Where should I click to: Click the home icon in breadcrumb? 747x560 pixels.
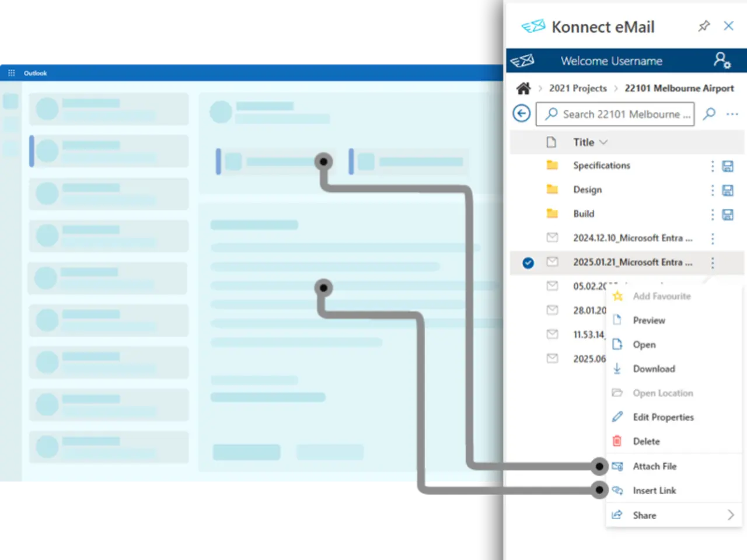coord(523,88)
